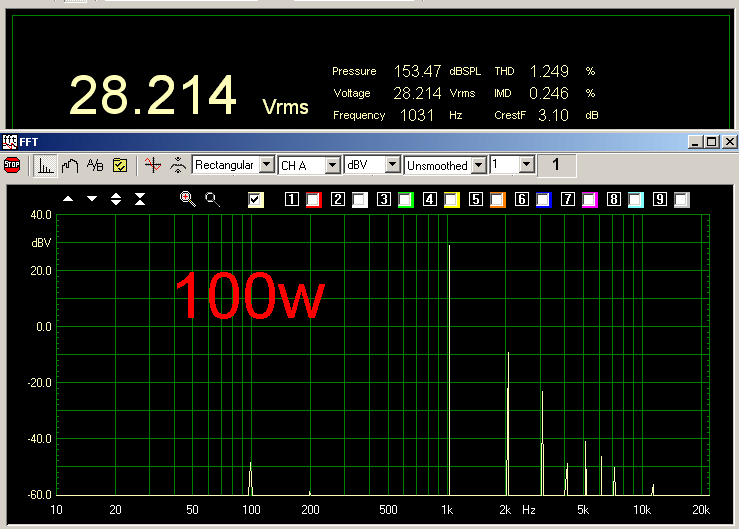The image size is (739, 529).
Task: Click the button labeled 1 in toolbar
Action: 557,165
